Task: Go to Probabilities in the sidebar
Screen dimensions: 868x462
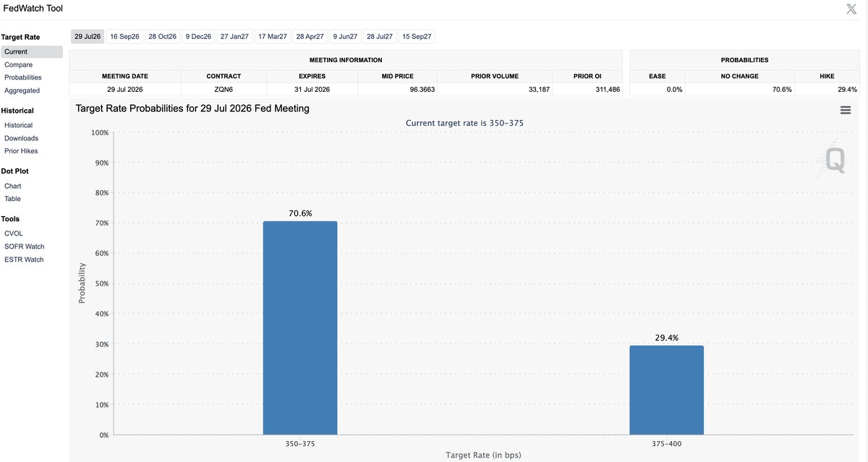Action: click(x=23, y=77)
